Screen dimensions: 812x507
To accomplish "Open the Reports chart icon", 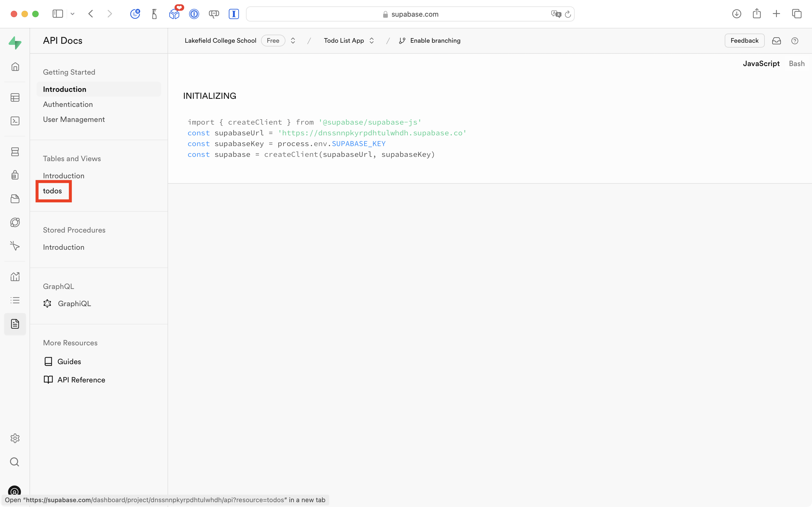I will point(15,276).
